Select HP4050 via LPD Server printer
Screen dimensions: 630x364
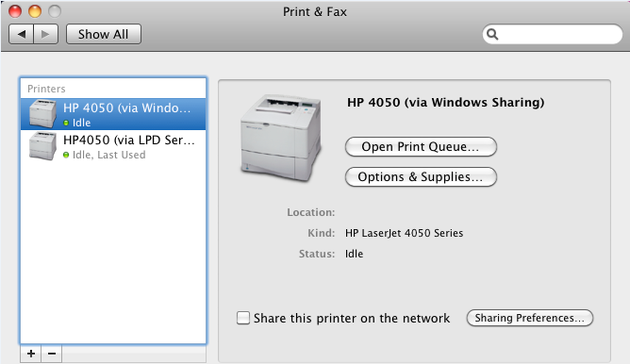[x=113, y=146]
